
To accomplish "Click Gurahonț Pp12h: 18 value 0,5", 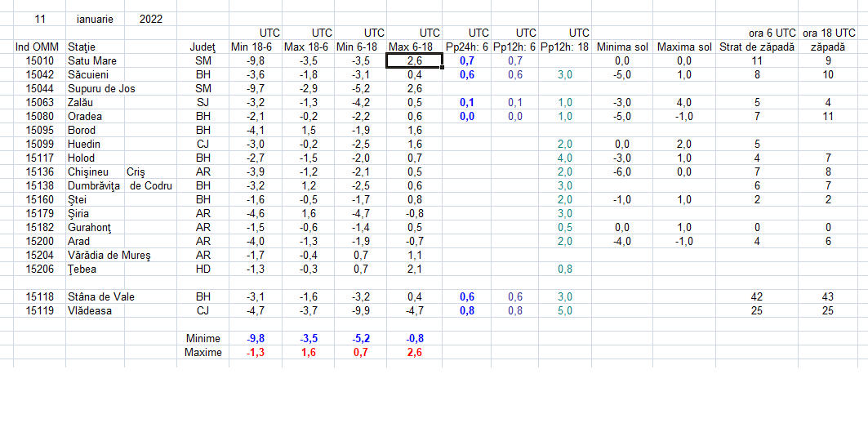I will (x=564, y=227).
